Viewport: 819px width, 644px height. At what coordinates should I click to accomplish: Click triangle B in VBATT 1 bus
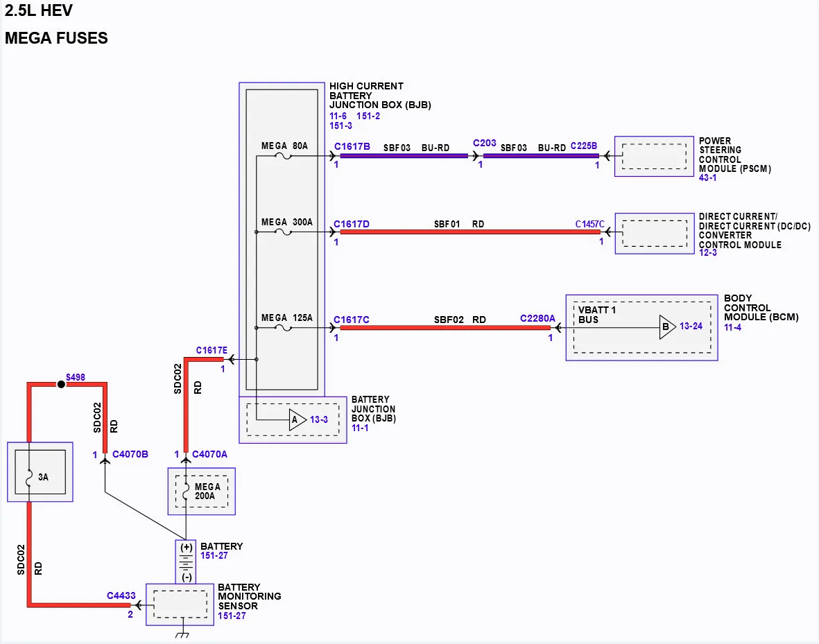click(668, 327)
